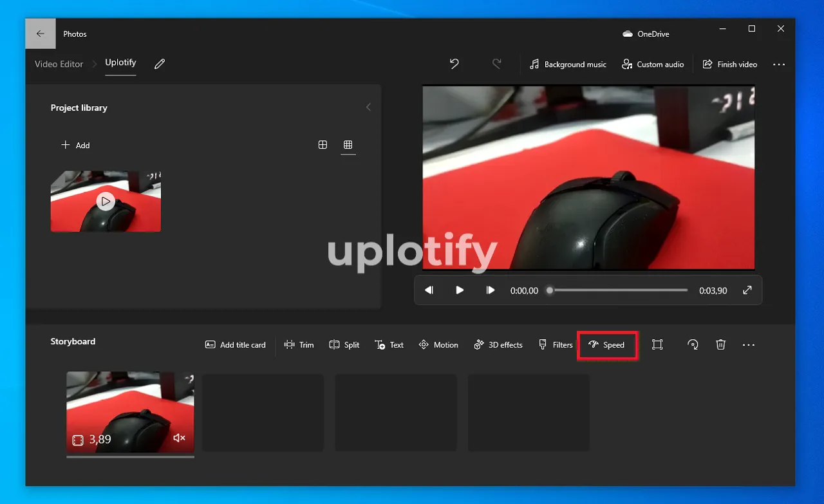Add a title card to storyboard
Viewport: 824px width, 504px height.
coord(235,345)
